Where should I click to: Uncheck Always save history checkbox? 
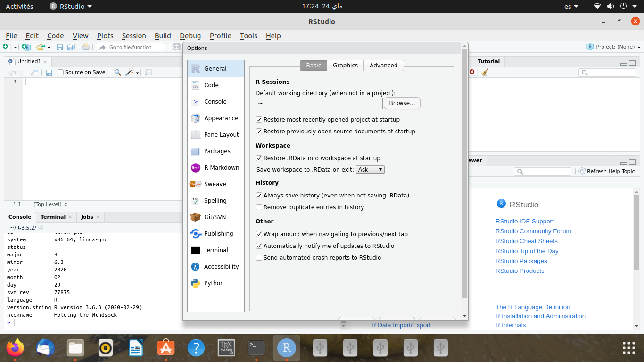coord(259,196)
